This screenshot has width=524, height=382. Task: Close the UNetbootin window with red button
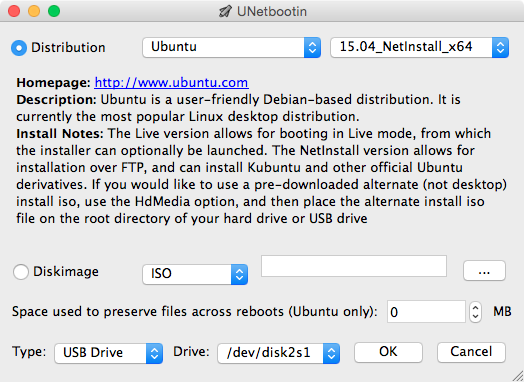pos(14,11)
